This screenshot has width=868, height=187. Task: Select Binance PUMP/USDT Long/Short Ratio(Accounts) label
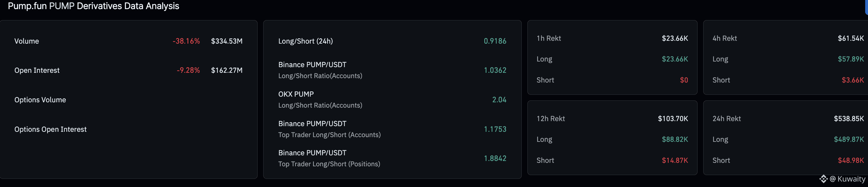(x=320, y=70)
